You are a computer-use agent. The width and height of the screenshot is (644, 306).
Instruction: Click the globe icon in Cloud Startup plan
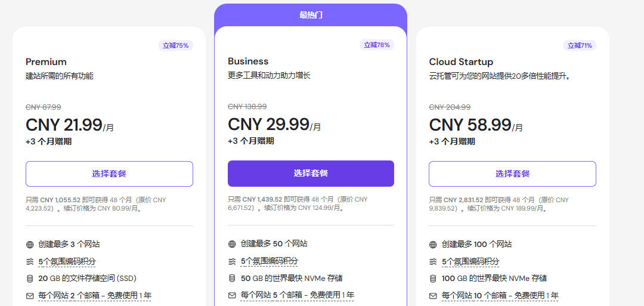tap(433, 245)
